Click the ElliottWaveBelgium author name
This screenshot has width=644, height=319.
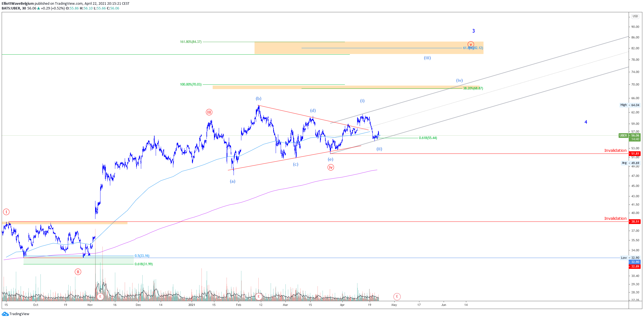pos(18,4)
